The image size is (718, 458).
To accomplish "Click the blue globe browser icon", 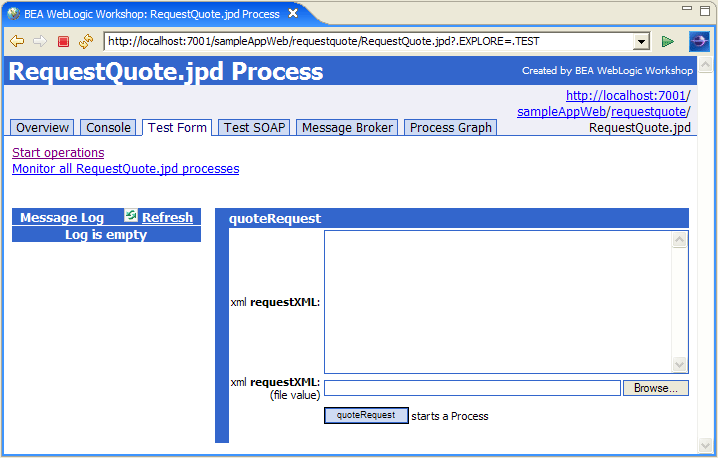I will (699, 42).
